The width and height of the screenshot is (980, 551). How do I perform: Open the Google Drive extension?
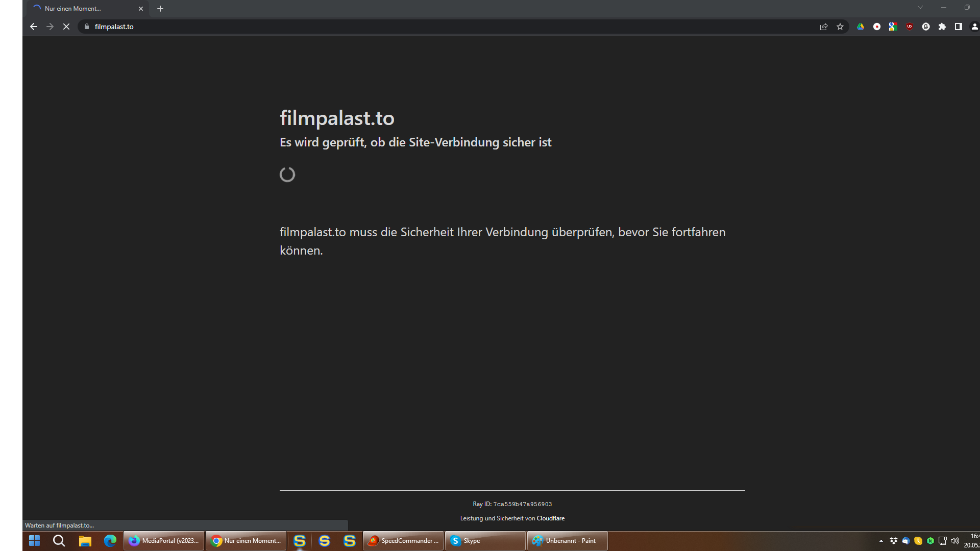click(861, 27)
